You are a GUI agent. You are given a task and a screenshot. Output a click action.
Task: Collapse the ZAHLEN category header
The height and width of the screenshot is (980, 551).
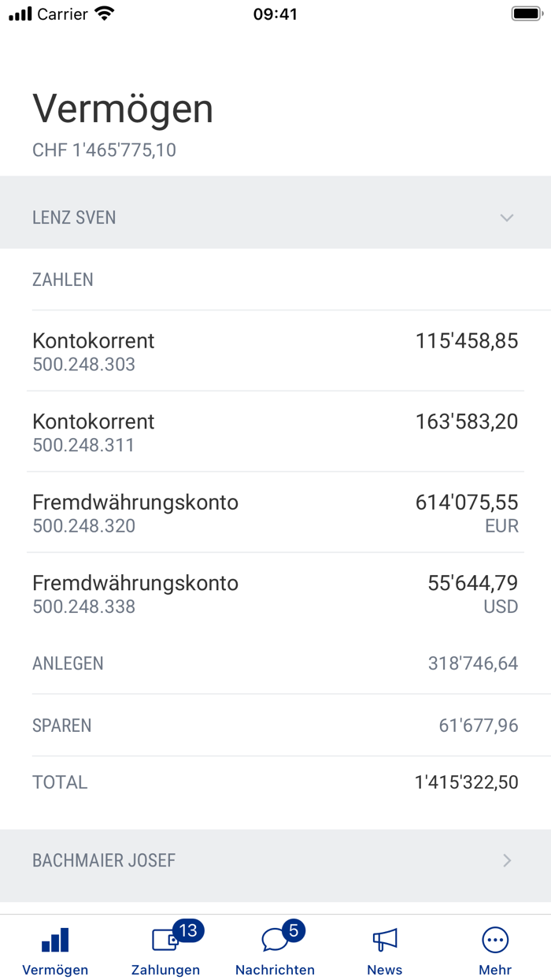tap(63, 280)
